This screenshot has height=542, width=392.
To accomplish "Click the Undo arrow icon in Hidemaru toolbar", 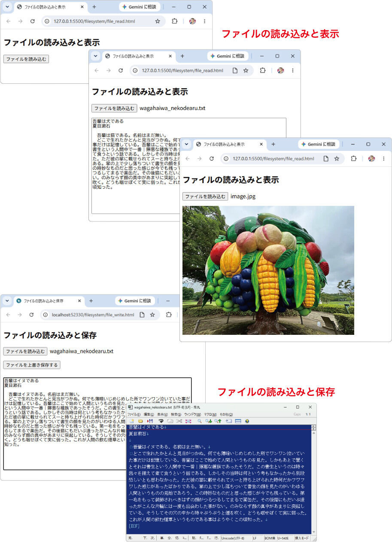I will [x=161, y=421].
